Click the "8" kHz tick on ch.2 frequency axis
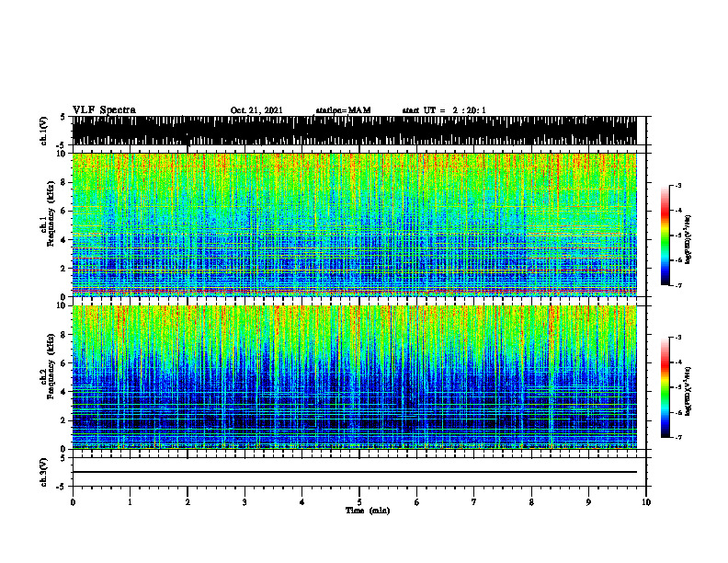728x563 pixels. pyautogui.click(x=64, y=335)
